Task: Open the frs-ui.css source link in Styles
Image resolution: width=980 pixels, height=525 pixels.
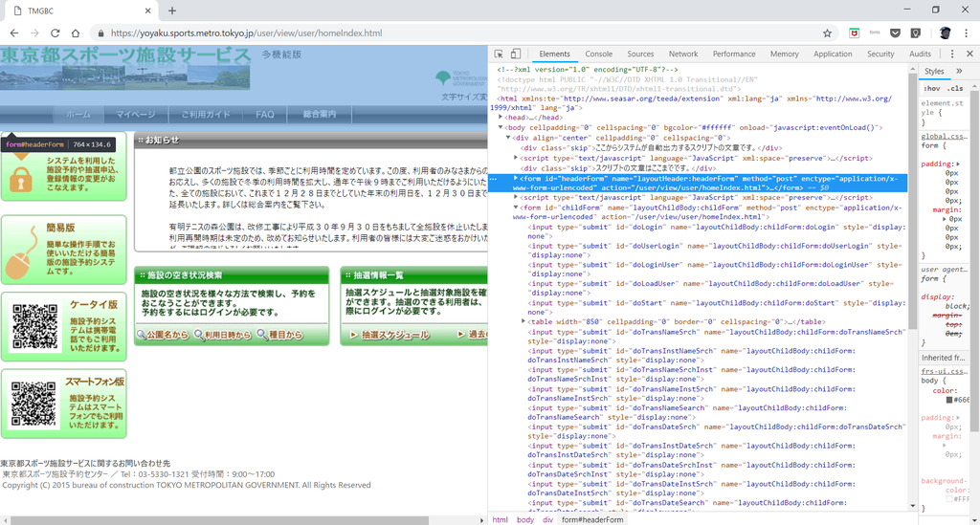Action: click(x=943, y=371)
